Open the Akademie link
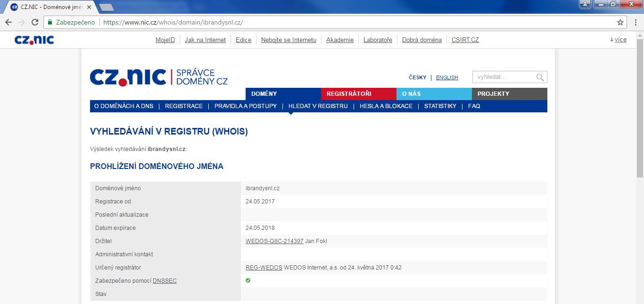The image size is (644, 304). [x=340, y=40]
